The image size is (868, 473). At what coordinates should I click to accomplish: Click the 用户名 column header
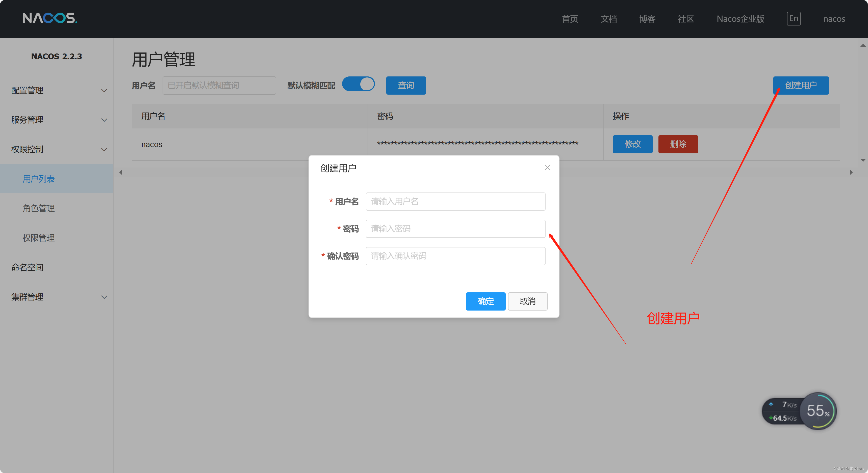pyautogui.click(x=250, y=116)
